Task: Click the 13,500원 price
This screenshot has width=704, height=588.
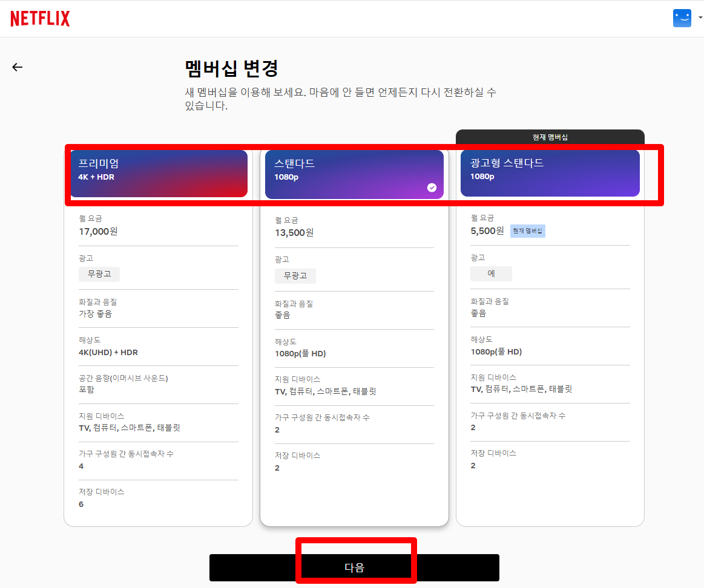Action: (x=294, y=233)
